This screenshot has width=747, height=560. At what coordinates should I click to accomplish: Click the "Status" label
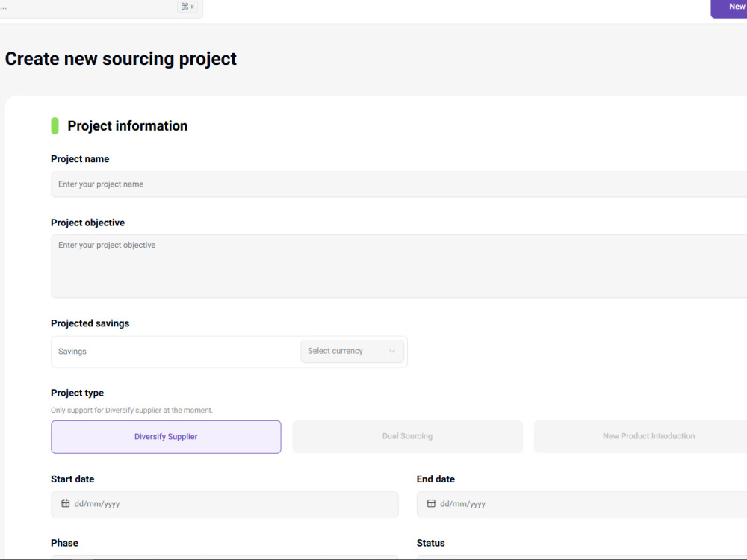click(x=431, y=543)
